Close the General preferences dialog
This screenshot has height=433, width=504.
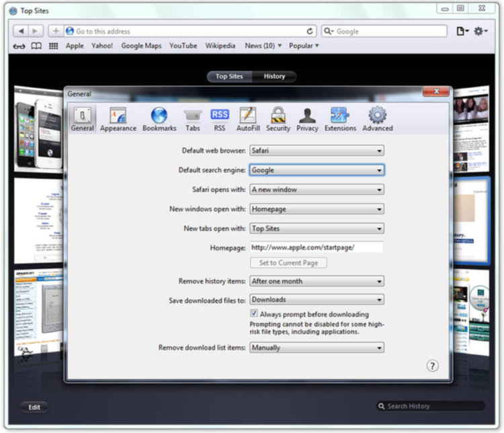pyautogui.click(x=436, y=91)
